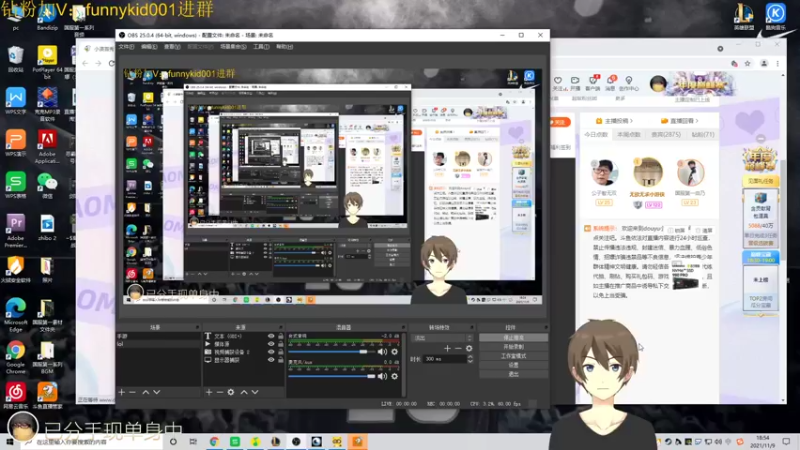Enable 工作室模式 studio mode button
Viewport: 800px width, 450px height.
tap(513, 356)
